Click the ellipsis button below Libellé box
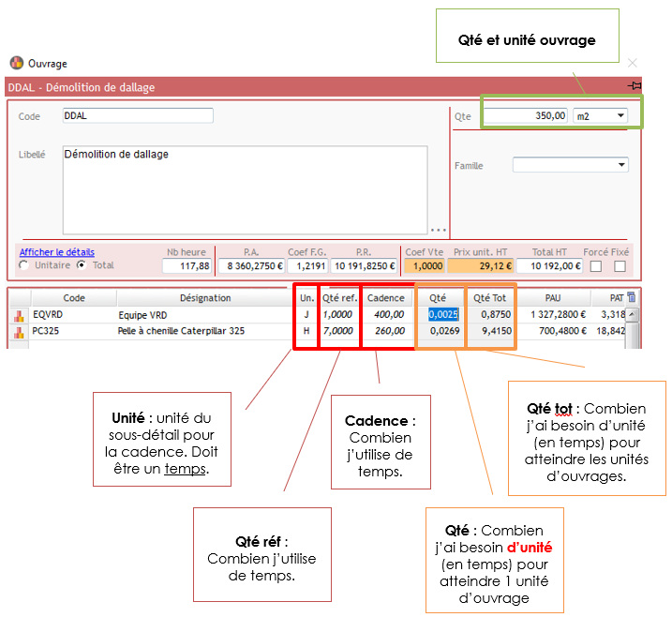This screenshot has height=617, width=672. click(x=438, y=229)
